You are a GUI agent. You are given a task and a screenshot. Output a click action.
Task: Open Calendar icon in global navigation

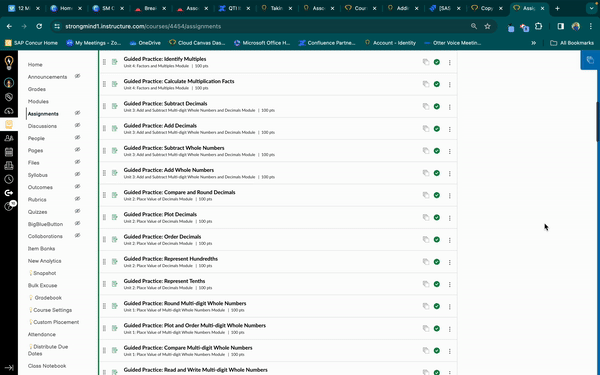9,152
